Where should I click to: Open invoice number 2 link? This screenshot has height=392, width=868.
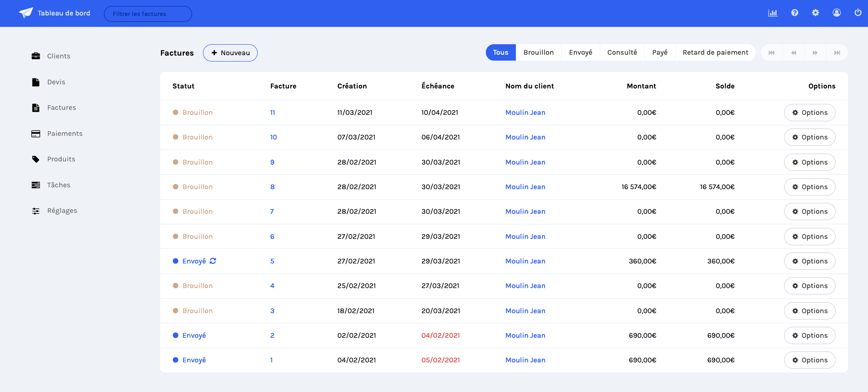click(272, 335)
